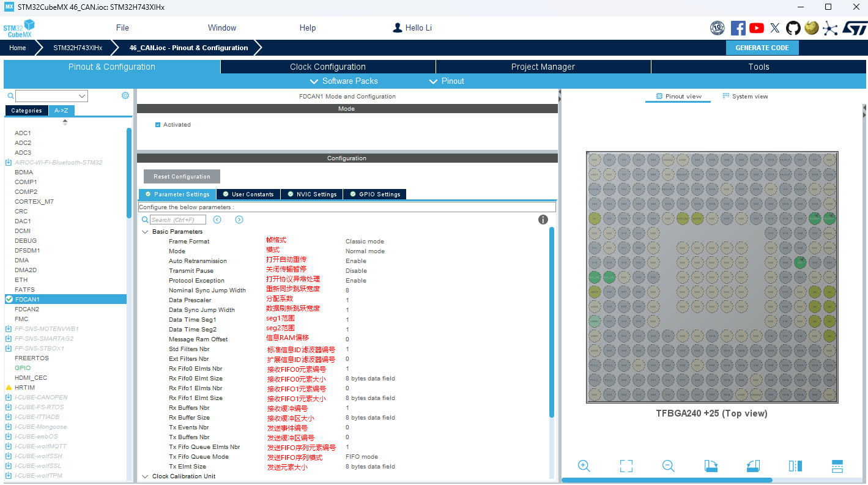Expand the Clock Calibration Unit section
This screenshot has height=485, width=868.
click(145, 476)
